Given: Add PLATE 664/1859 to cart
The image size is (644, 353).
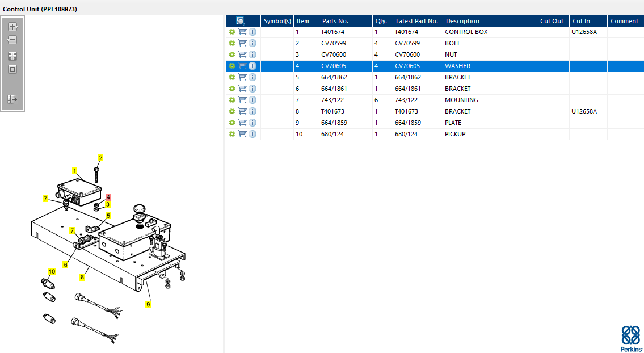Looking at the screenshot, I should (242, 123).
